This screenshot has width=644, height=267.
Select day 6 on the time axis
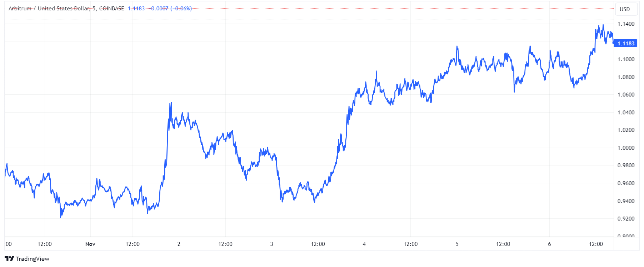pos(549,244)
